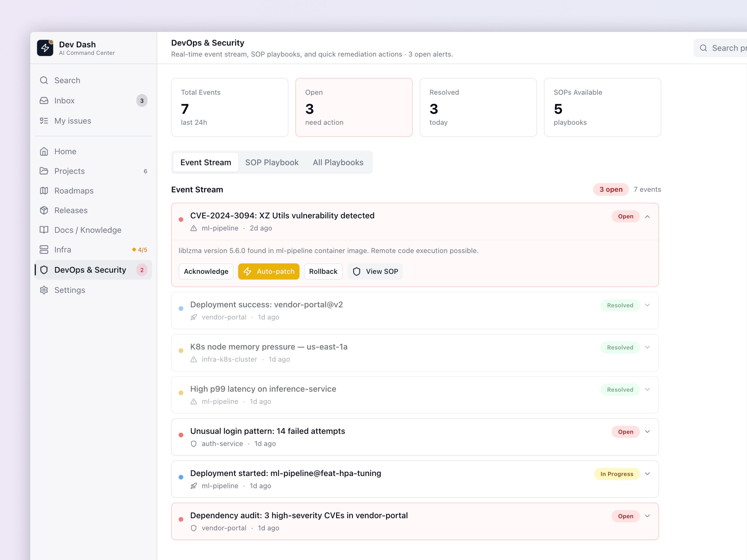Click the search magnifier at top right
747x560 pixels.
tap(704, 48)
